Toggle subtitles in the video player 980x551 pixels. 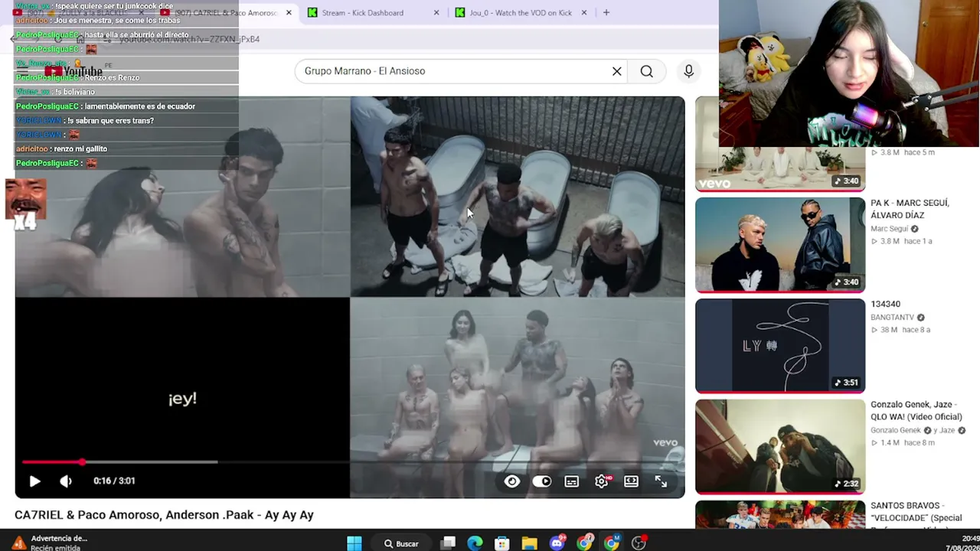point(572,481)
